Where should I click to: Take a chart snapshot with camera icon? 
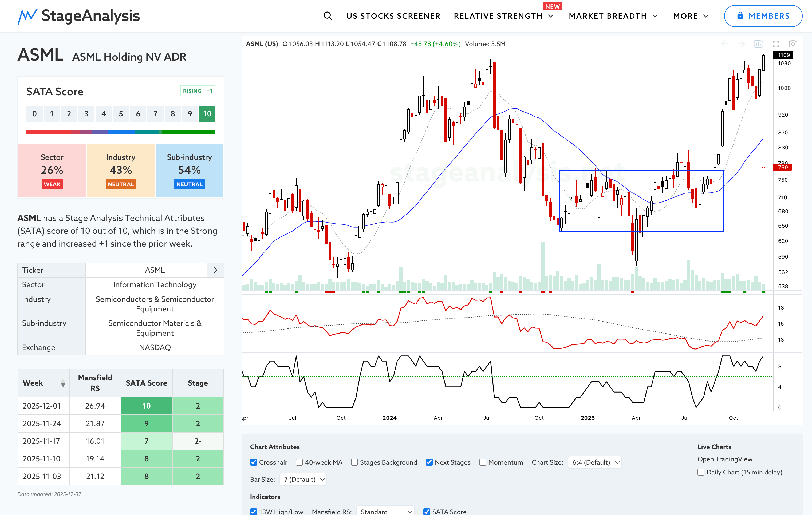(x=793, y=44)
